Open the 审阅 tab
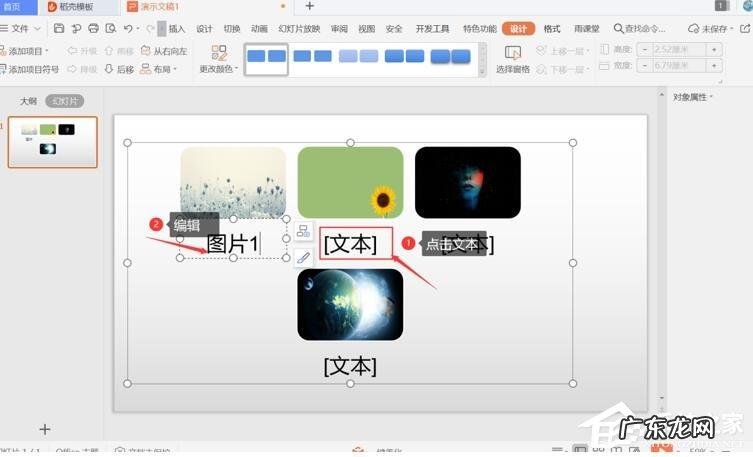Image resolution: width=753 pixels, height=457 pixels. pos(339,29)
